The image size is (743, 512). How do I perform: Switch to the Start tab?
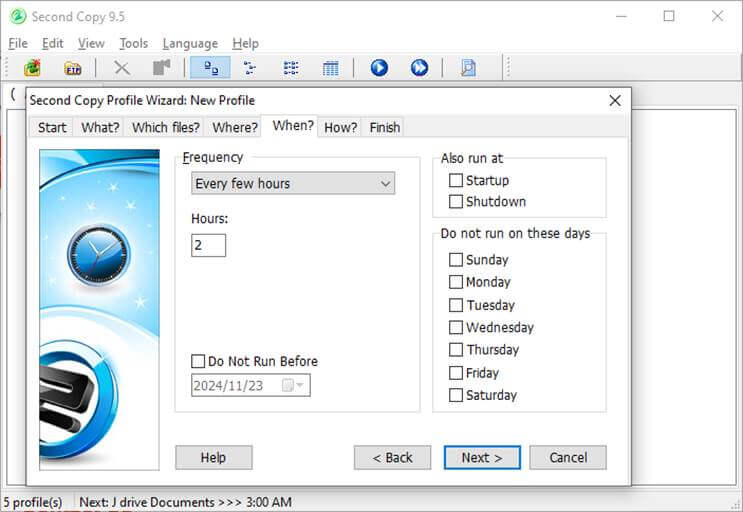tap(52, 127)
